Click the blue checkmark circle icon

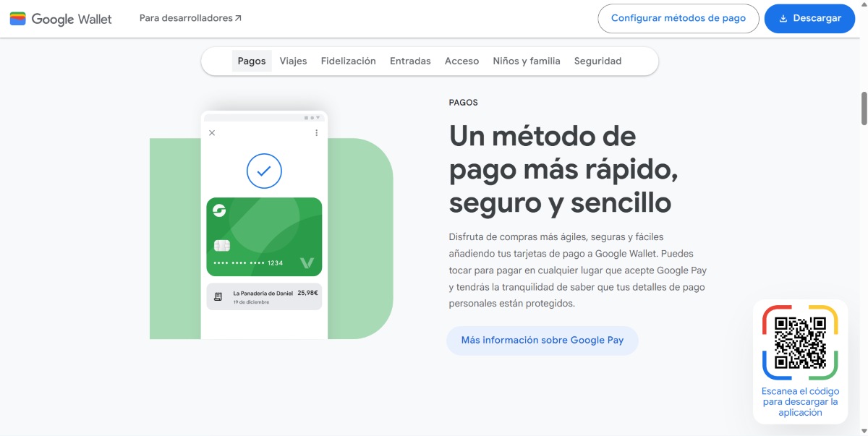coord(264,171)
